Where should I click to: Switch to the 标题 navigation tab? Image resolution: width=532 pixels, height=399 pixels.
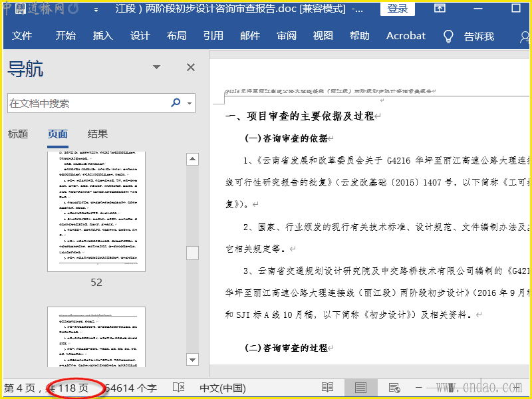point(18,134)
